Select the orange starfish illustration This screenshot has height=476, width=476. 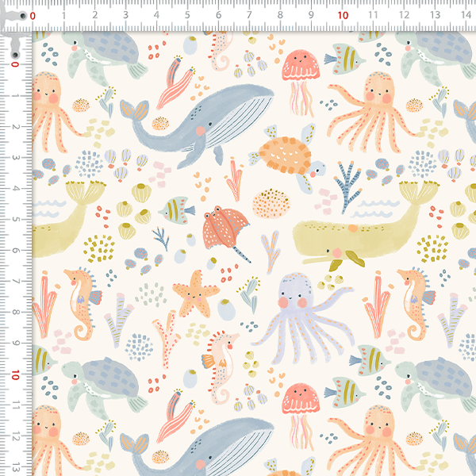[196, 292]
